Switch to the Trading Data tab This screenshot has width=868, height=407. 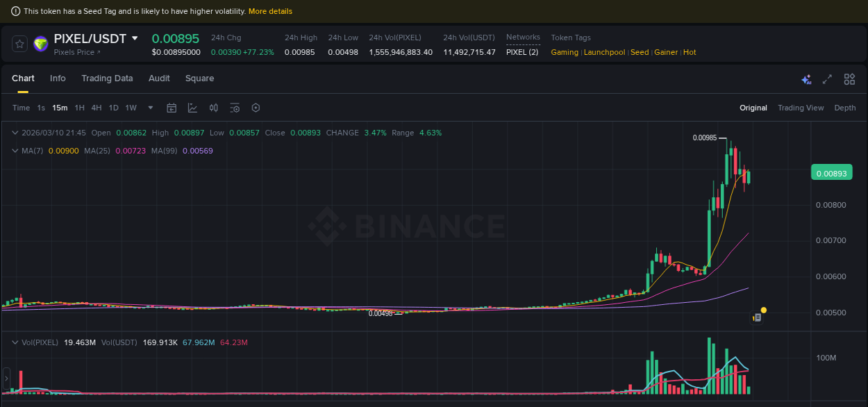pyautogui.click(x=107, y=78)
